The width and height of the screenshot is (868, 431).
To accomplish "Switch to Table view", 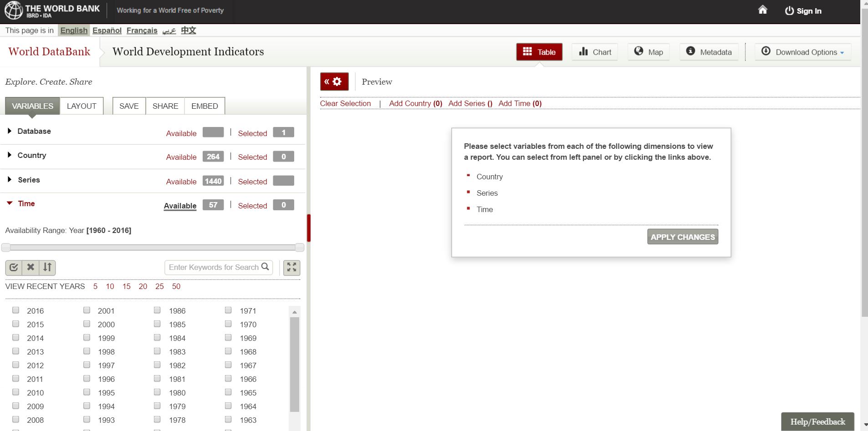I will pos(539,52).
